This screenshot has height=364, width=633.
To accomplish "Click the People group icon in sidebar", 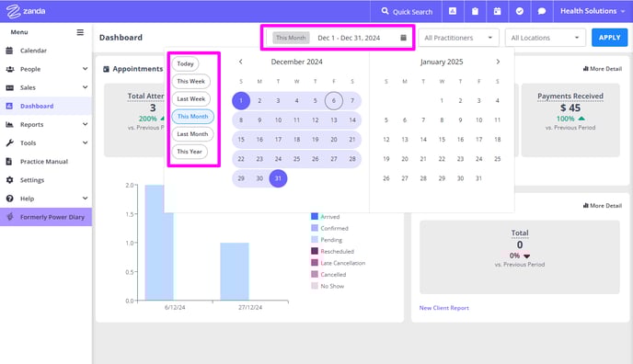I will click(x=10, y=69).
